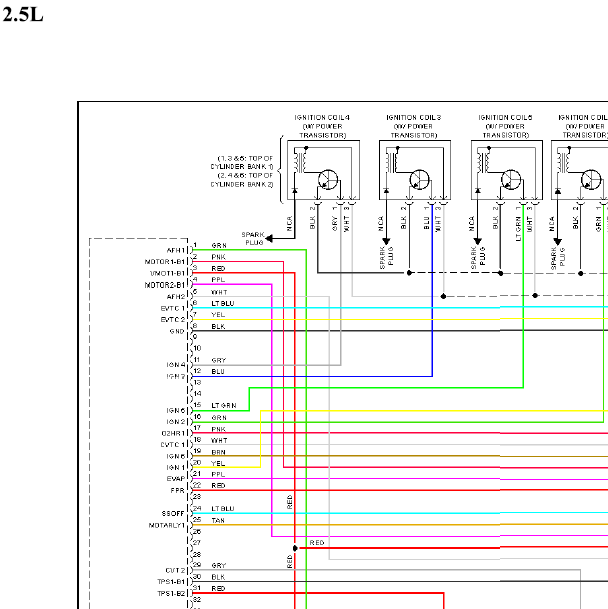Image resolution: width=608 pixels, height=609 pixels.
Task: Select the IGNITION COIL 3 label
Action: pyautogui.click(x=414, y=117)
